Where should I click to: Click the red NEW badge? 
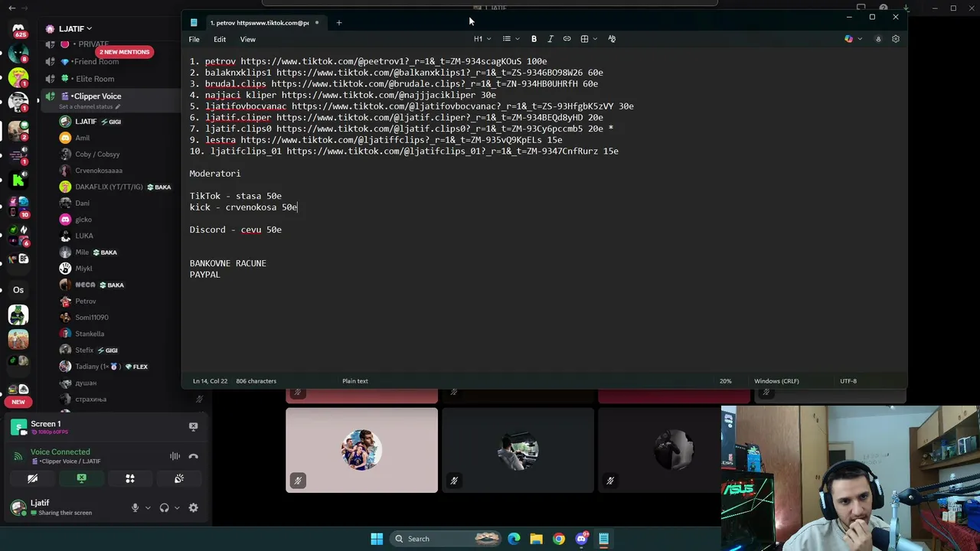tap(18, 402)
